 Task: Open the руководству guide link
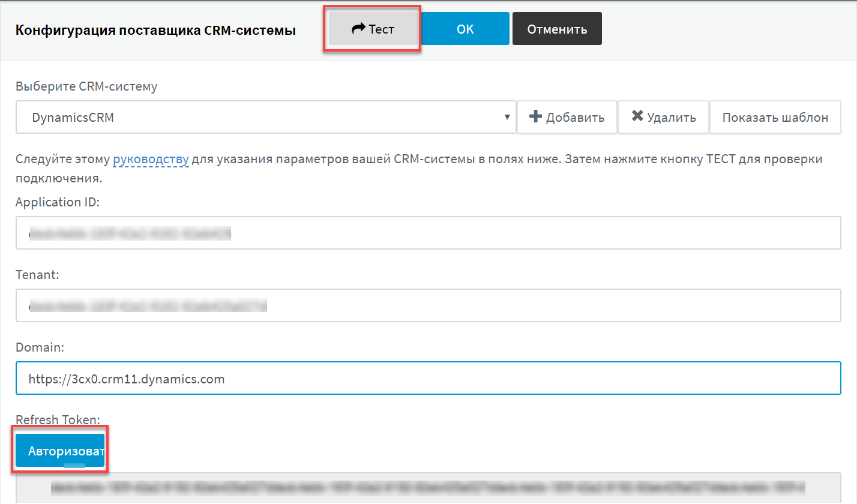(x=151, y=160)
